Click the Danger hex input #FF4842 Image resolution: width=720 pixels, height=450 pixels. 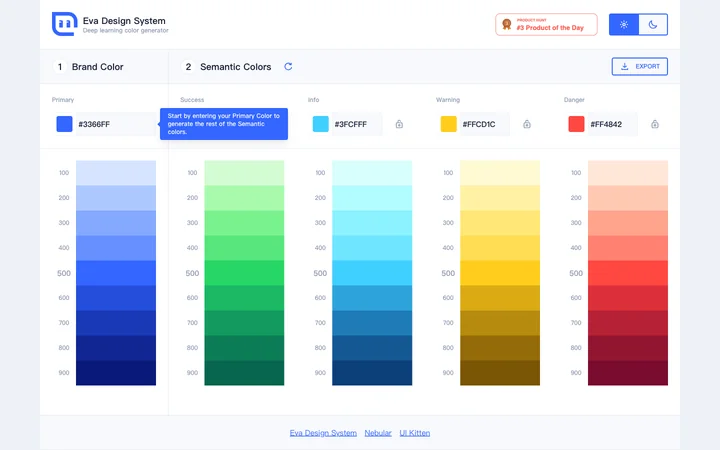pos(613,124)
